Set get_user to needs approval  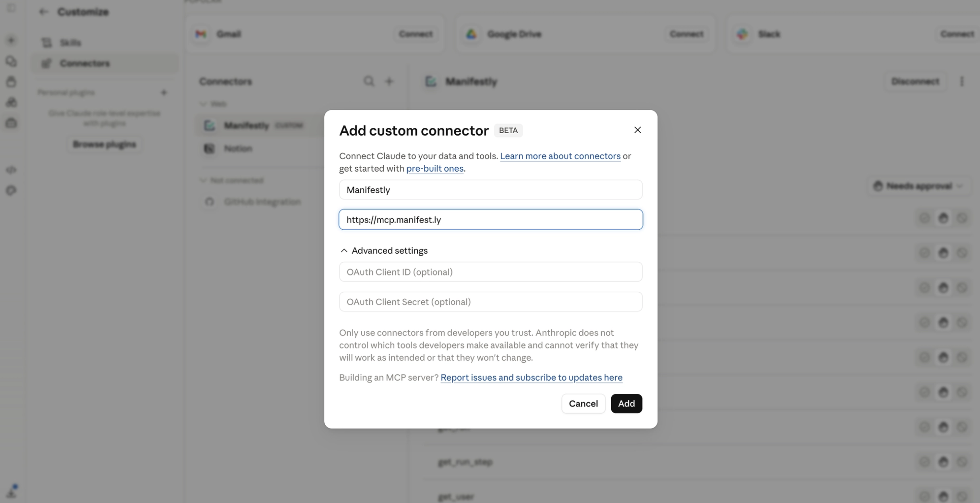tap(943, 497)
